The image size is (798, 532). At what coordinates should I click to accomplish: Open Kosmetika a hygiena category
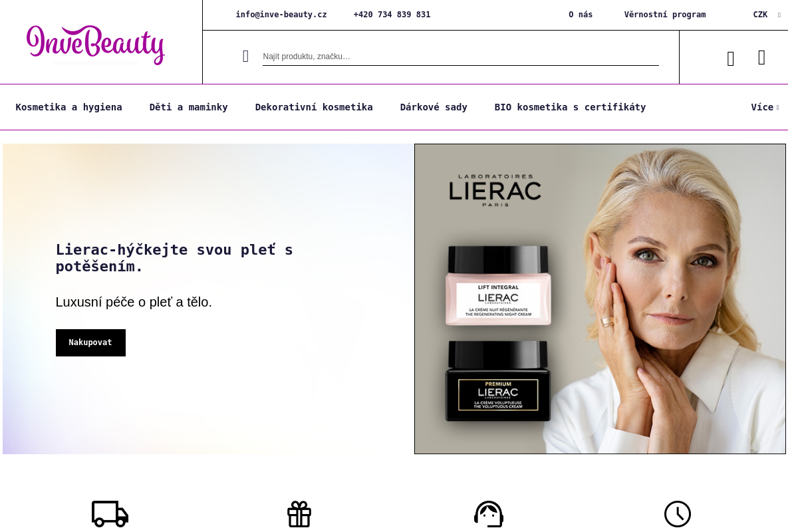tap(69, 107)
